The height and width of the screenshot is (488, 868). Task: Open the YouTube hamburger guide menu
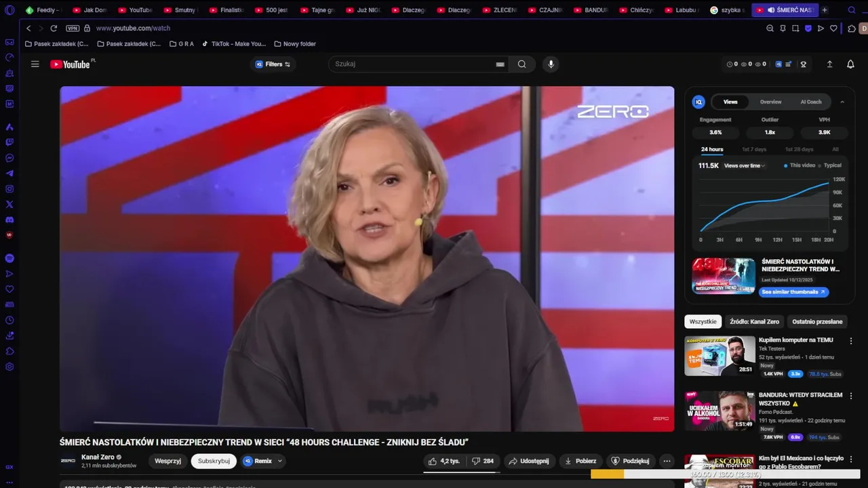tap(35, 64)
